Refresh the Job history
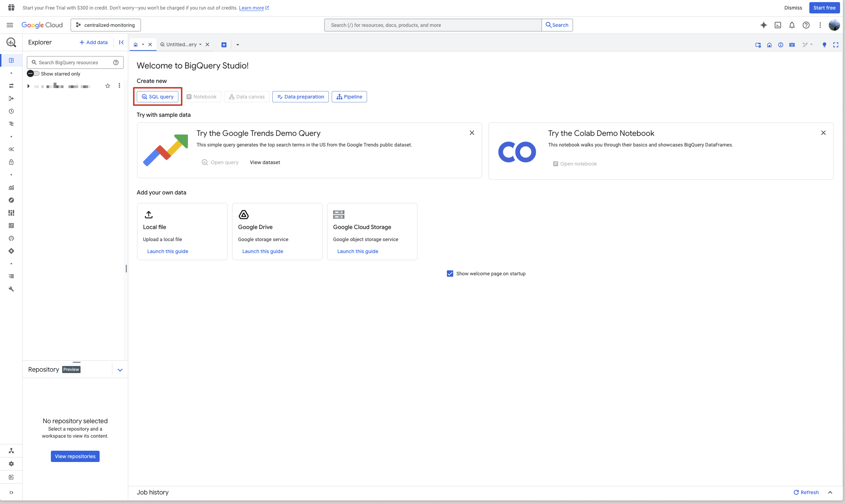The image size is (845, 504). coord(806,492)
